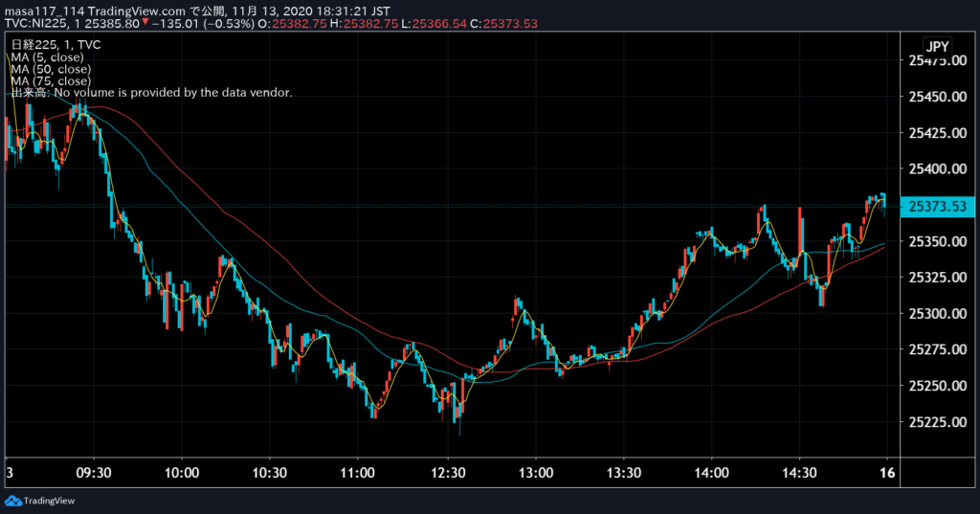Click the price axis label 25400.00
This screenshot has width=980, height=514.
pyautogui.click(x=938, y=168)
